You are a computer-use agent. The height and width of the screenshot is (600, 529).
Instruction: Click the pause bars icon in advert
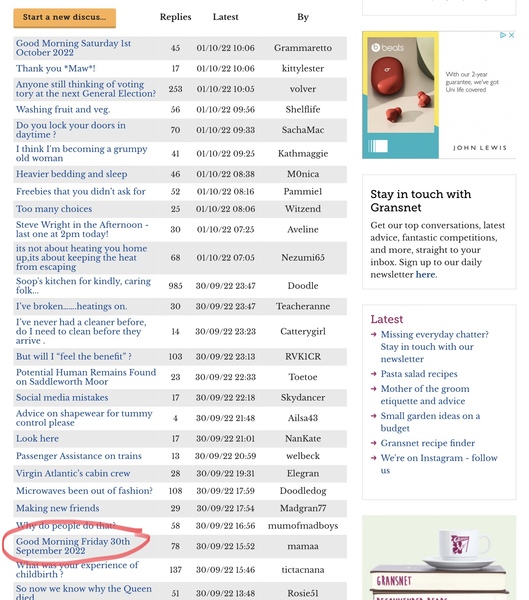click(378, 146)
